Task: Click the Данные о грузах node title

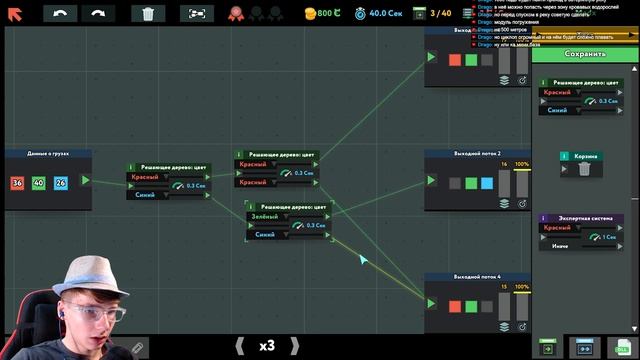Action: tap(48, 153)
